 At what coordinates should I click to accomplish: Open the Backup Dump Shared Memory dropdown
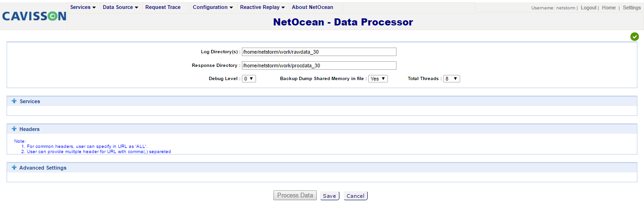tap(378, 79)
